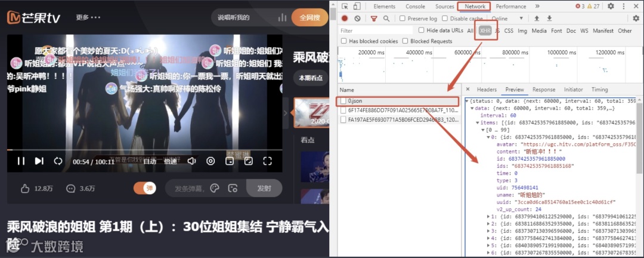Toggle the device toolbar icon
The width and height of the screenshot is (644, 258).
[357, 6]
